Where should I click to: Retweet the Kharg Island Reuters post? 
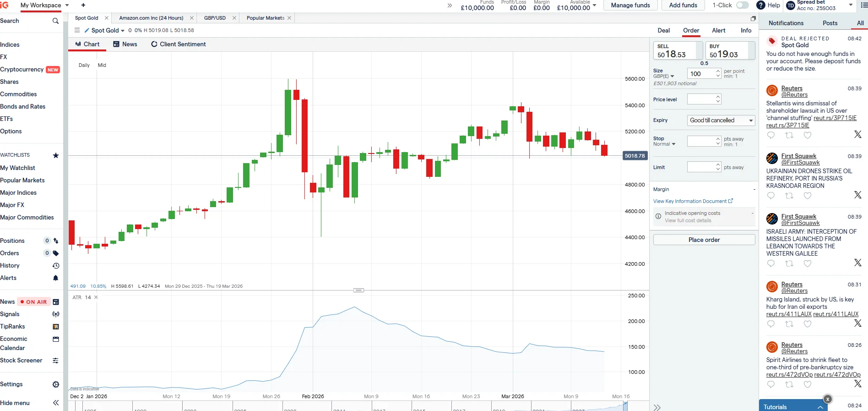tap(789, 324)
